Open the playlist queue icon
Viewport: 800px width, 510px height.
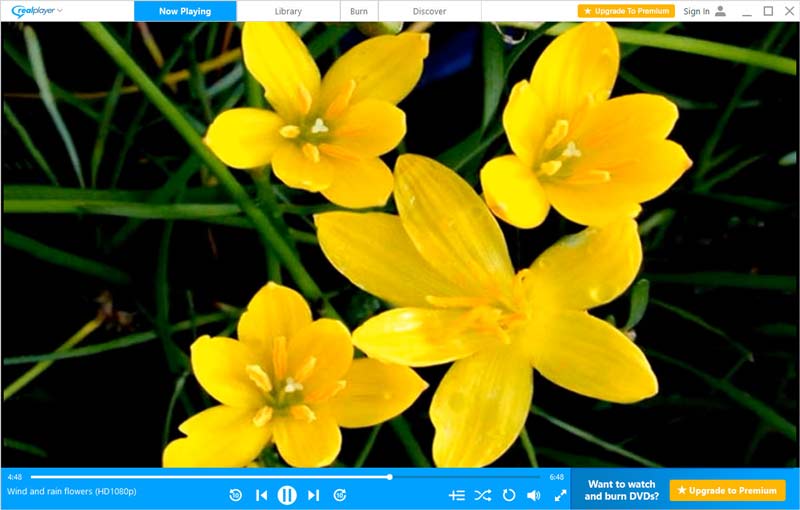457,495
